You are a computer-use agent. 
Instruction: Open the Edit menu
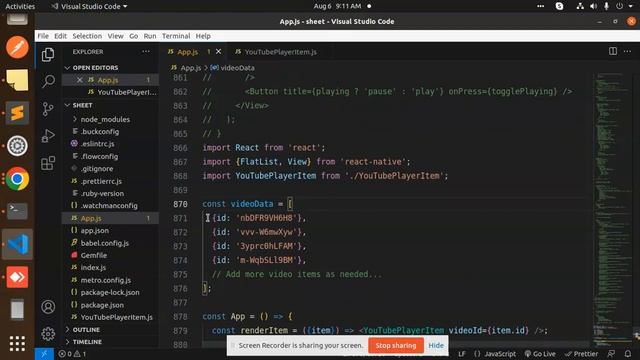[60, 36]
